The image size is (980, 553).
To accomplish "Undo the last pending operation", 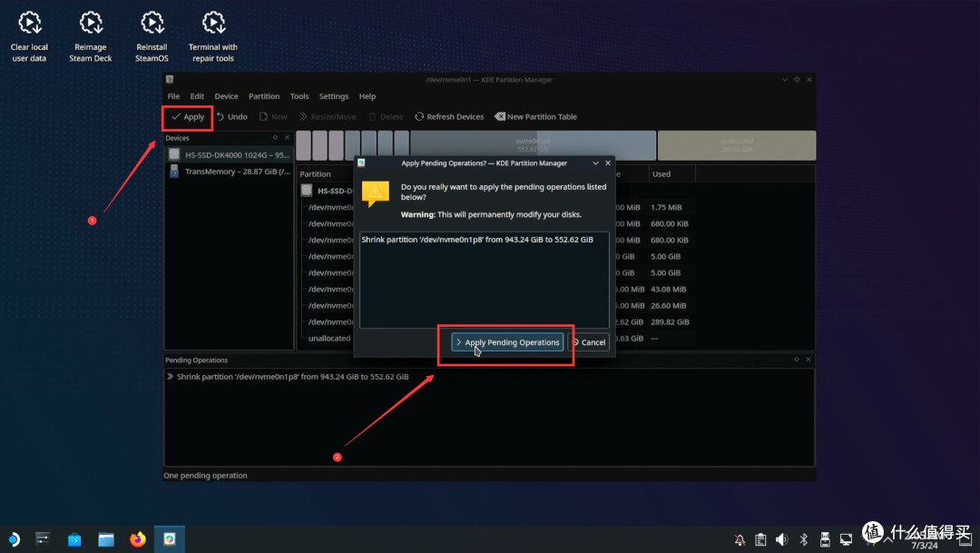I will [232, 117].
